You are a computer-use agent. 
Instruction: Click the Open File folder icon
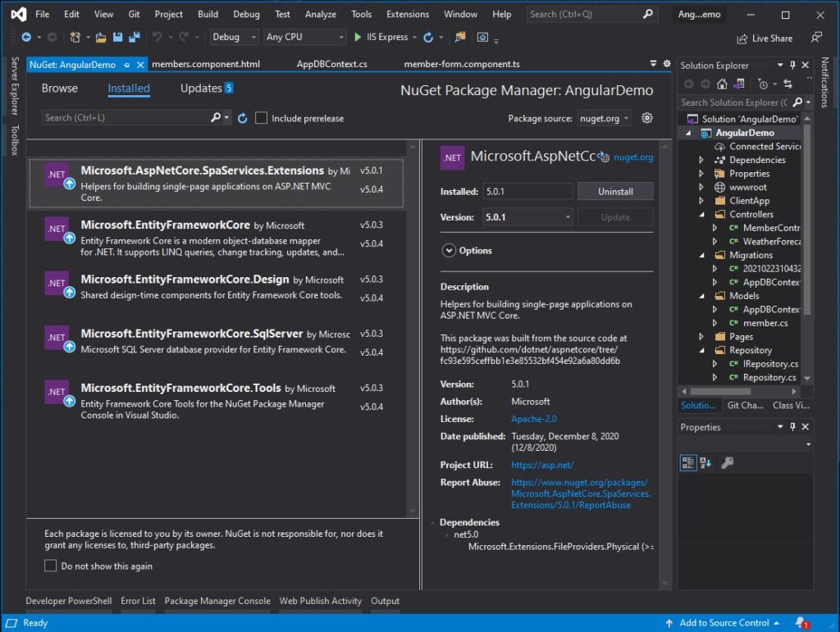pyautogui.click(x=101, y=37)
